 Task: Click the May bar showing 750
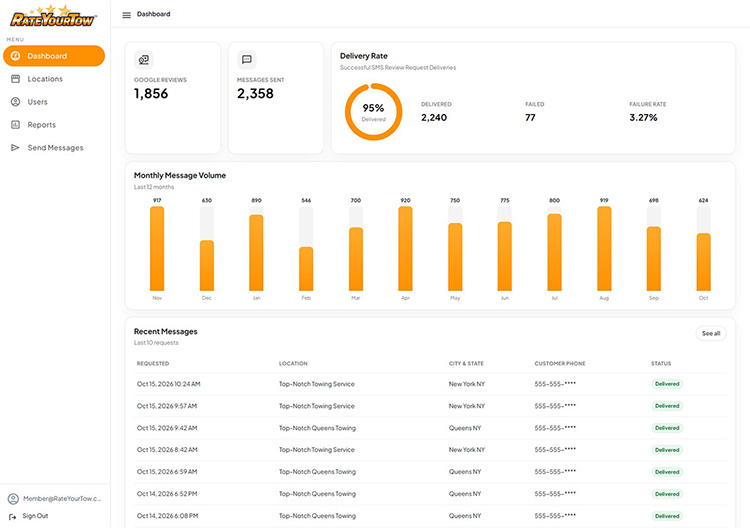pos(455,257)
